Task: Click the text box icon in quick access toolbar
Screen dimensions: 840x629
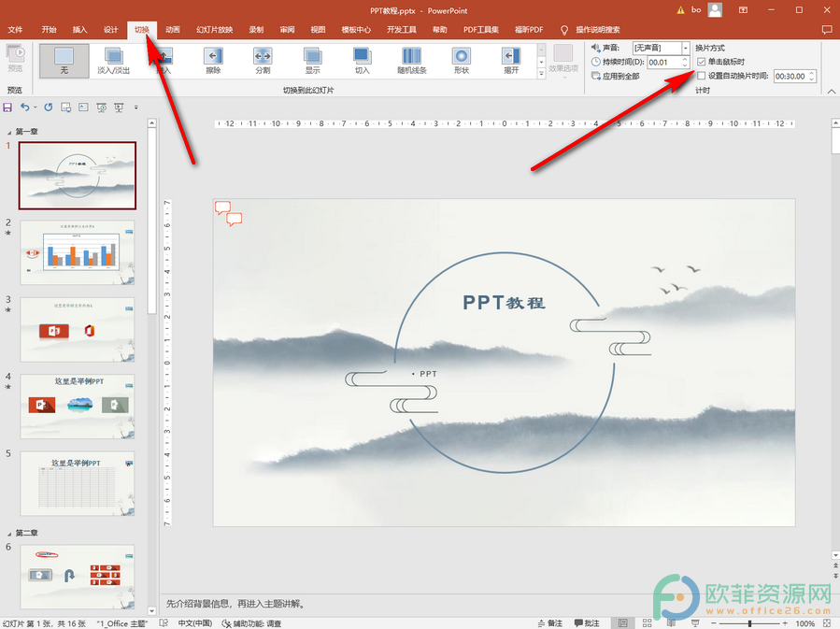Action: (83, 107)
